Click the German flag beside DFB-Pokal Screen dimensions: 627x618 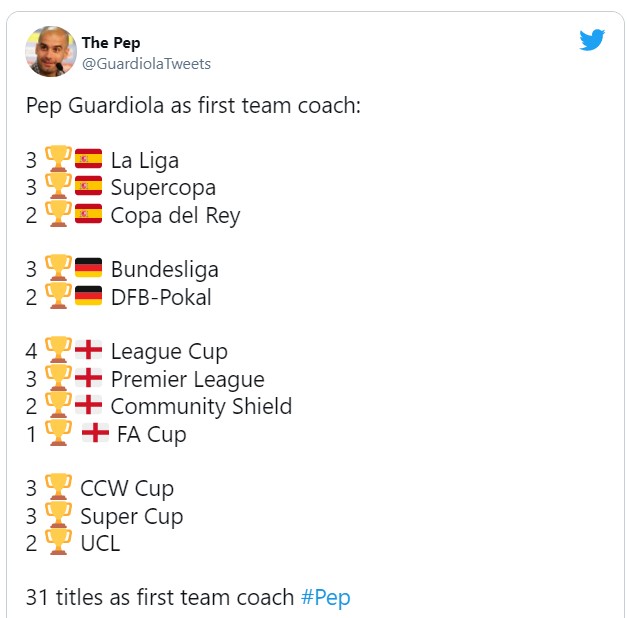[x=89, y=297]
